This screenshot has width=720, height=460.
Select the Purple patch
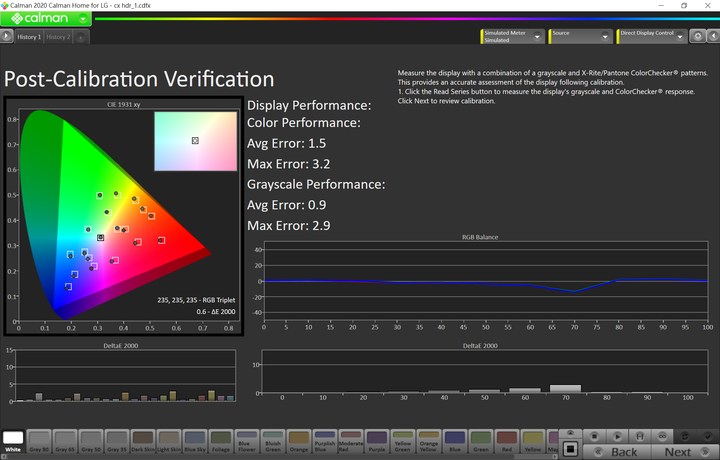pos(377,442)
